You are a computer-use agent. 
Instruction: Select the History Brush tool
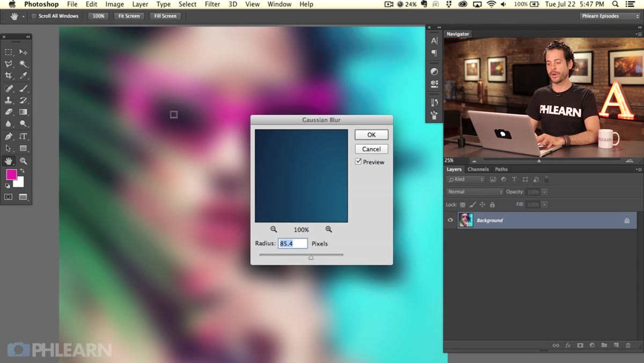pos(23,100)
